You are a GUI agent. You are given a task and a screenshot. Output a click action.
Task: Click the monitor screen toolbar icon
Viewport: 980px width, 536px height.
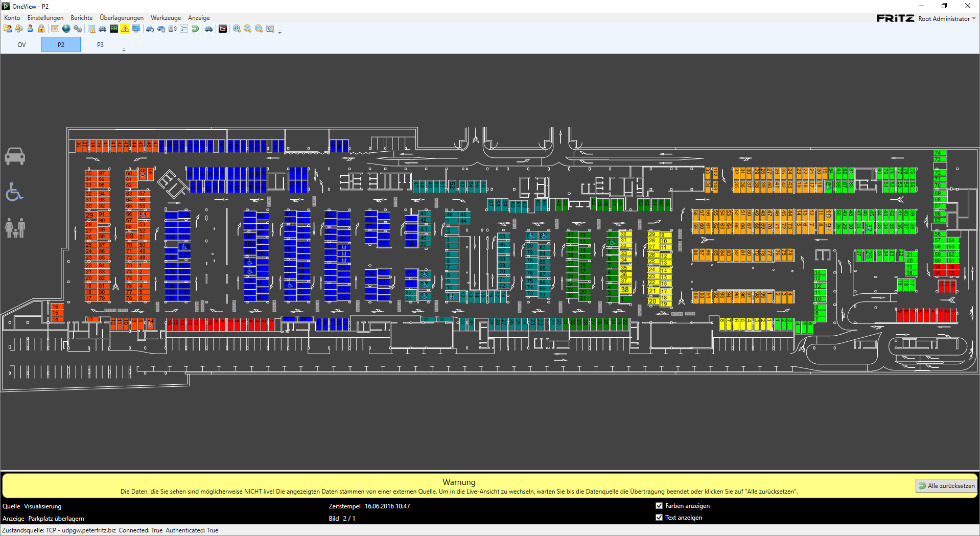pos(136,29)
